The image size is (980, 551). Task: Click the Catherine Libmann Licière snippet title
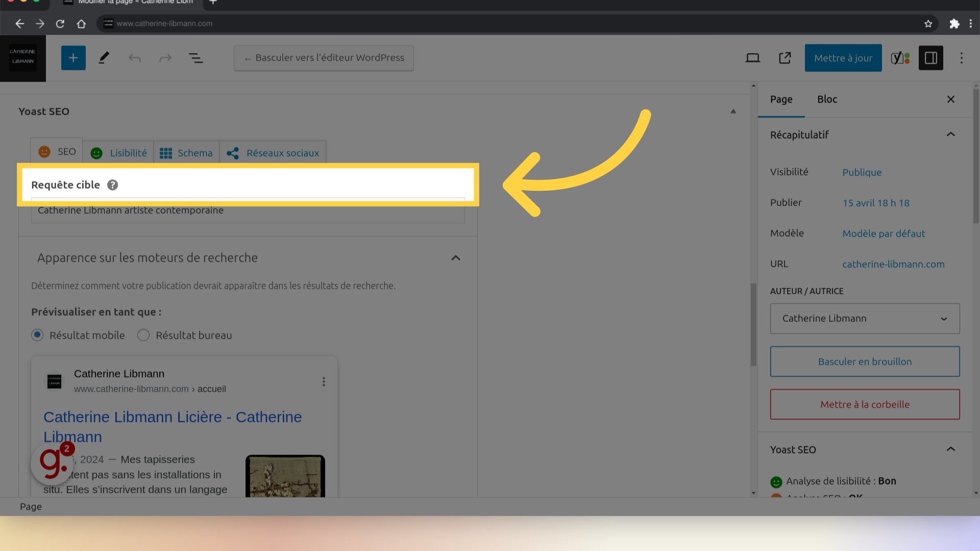tap(173, 427)
